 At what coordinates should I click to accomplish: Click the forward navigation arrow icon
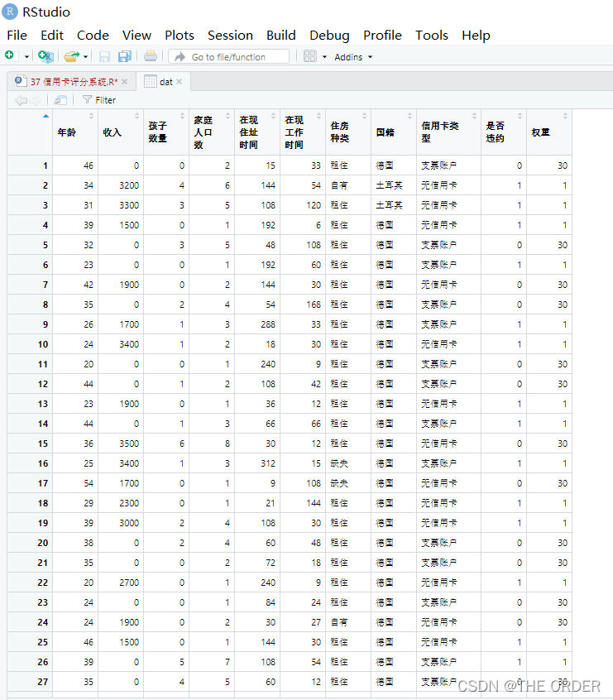click(x=36, y=100)
